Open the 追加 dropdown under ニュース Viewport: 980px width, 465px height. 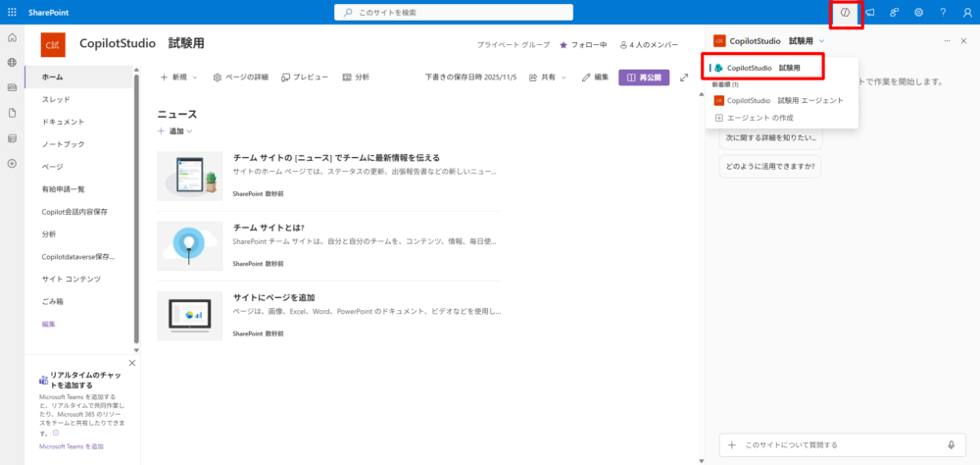175,131
